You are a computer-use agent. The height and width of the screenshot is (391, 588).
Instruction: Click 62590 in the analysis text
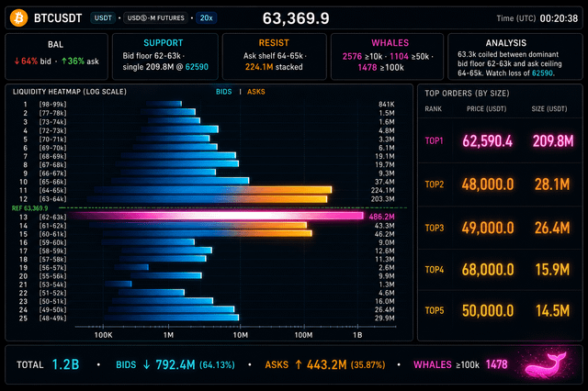coord(542,73)
